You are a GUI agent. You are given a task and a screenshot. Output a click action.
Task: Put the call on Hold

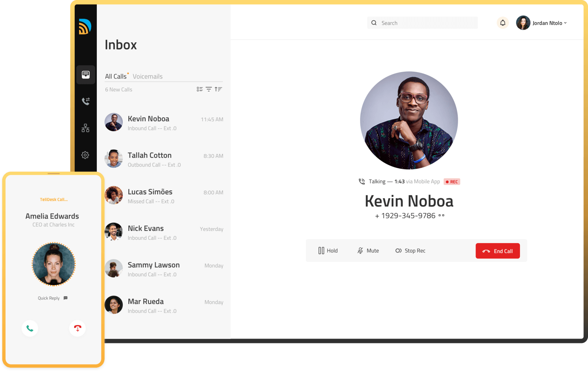click(328, 251)
